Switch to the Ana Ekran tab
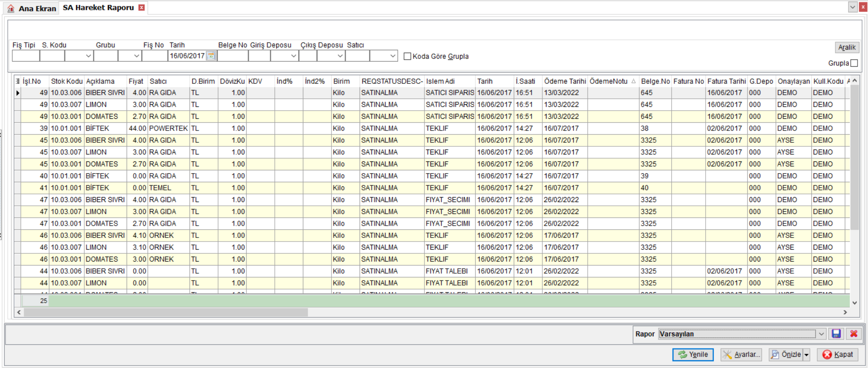 32,8
